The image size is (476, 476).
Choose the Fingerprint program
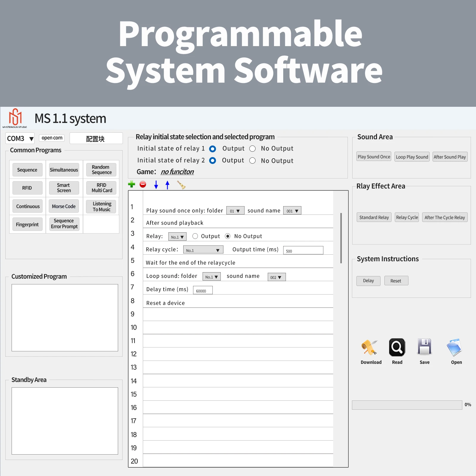click(x=27, y=224)
